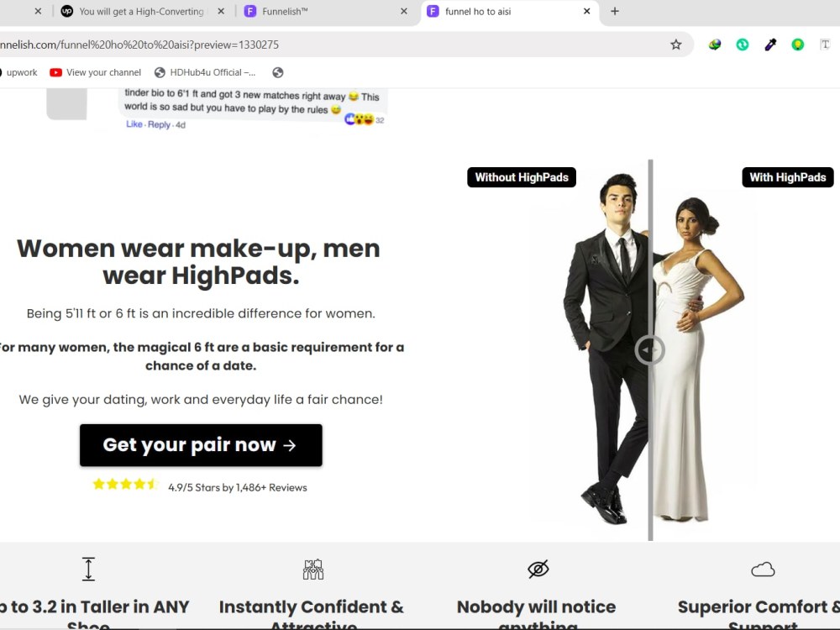The image size is (840, 630).
Task: Click the tinder bio comment text
Action: (252, 102)
